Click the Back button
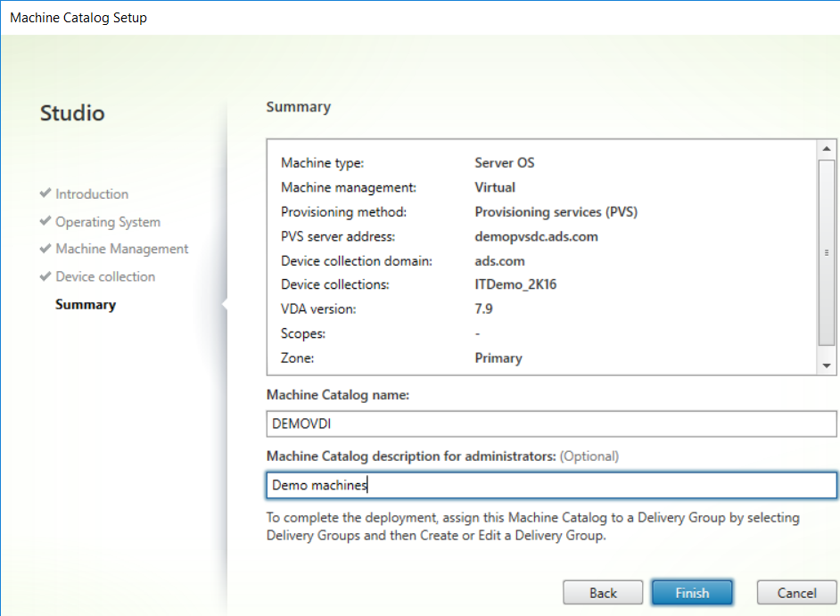The width and height of the screenshot is (840, 616). pos(603,593)
